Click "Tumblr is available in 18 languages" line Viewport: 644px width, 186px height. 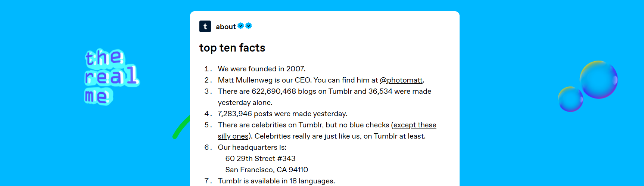pos(276,181)
